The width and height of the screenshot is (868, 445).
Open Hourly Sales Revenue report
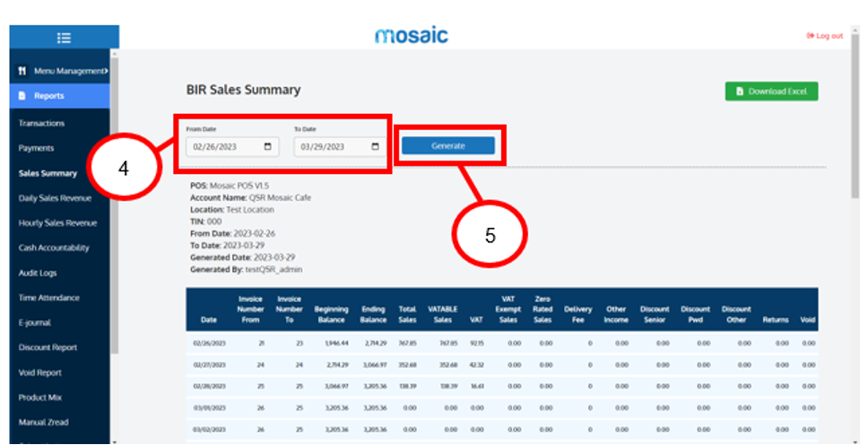point(57,222)
